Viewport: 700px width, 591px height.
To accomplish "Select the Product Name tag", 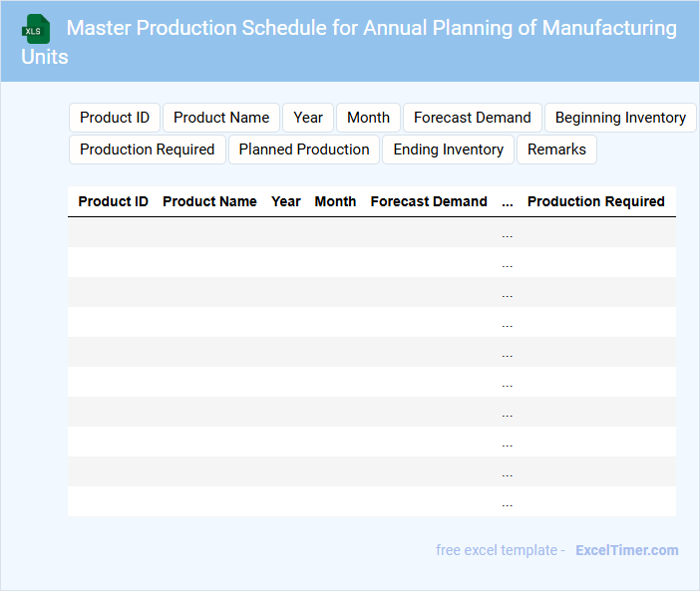I will [x=221, y=118].
